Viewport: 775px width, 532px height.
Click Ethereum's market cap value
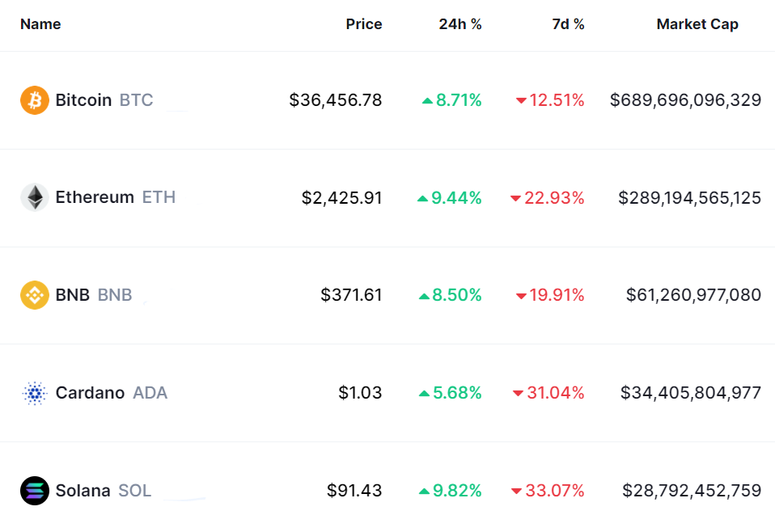[x=689, y=197]
